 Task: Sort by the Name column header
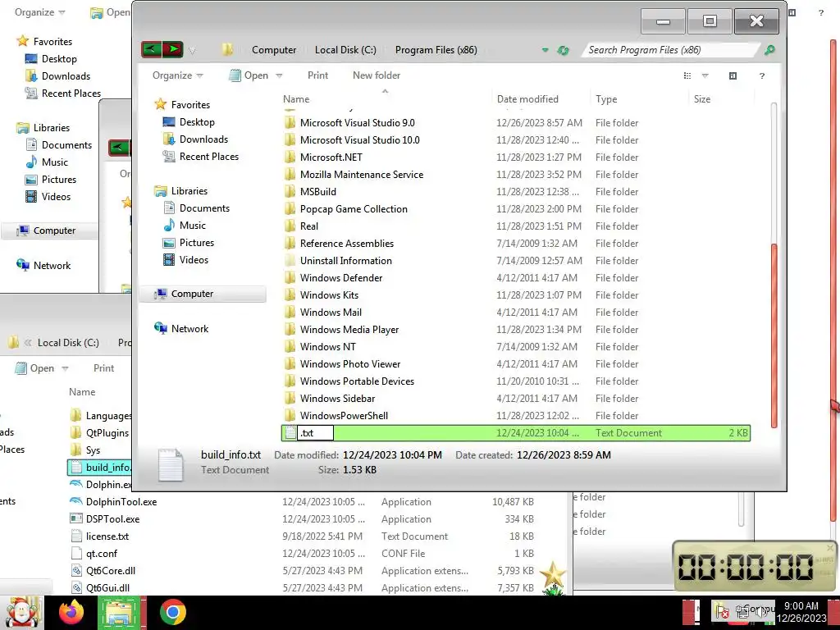tap(296, 99)
